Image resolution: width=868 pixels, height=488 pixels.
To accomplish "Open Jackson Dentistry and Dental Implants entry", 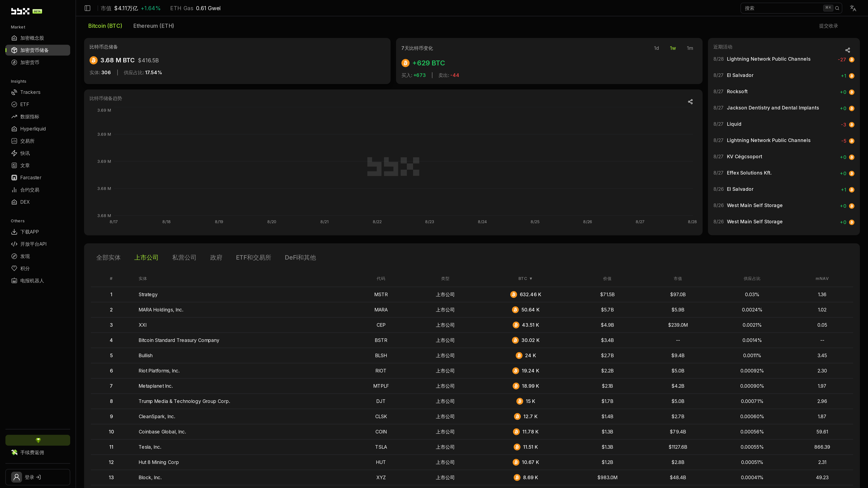I will tap(784, 108).
